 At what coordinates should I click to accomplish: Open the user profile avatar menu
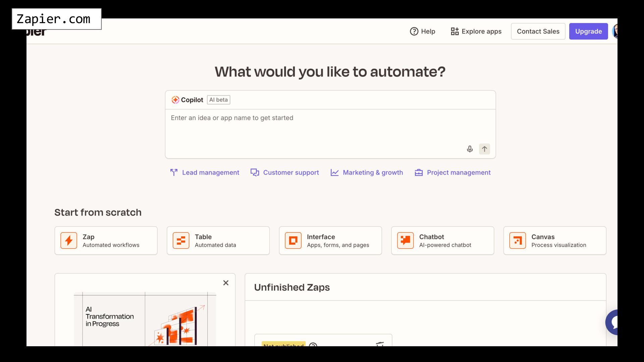pyautogui.click(x=615, y=31)
